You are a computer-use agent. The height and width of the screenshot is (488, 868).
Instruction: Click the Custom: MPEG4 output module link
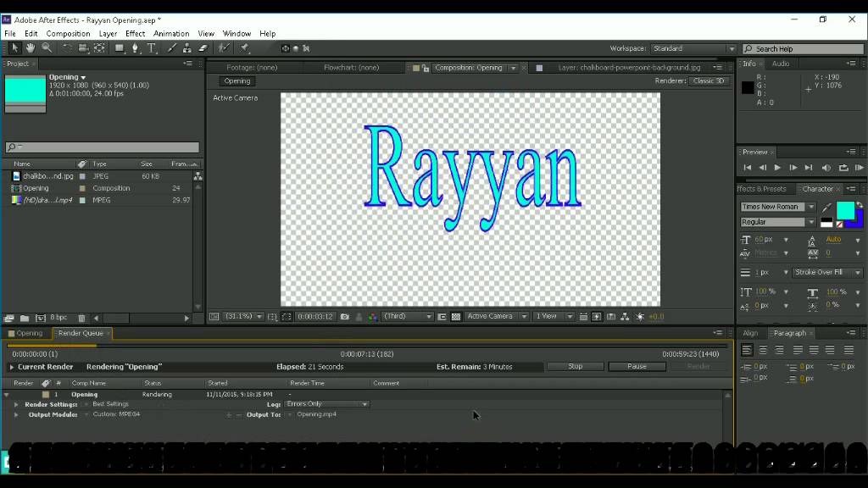click(x=116, y=413)
